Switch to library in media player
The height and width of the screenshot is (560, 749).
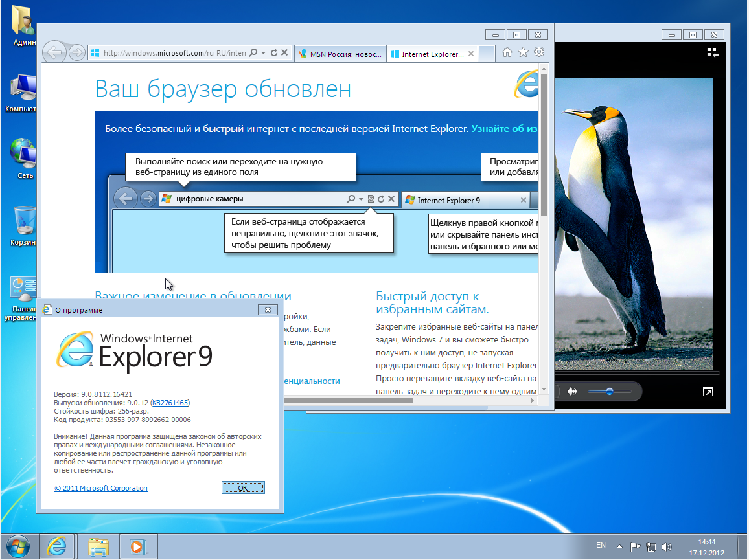[x=713, y=52]
